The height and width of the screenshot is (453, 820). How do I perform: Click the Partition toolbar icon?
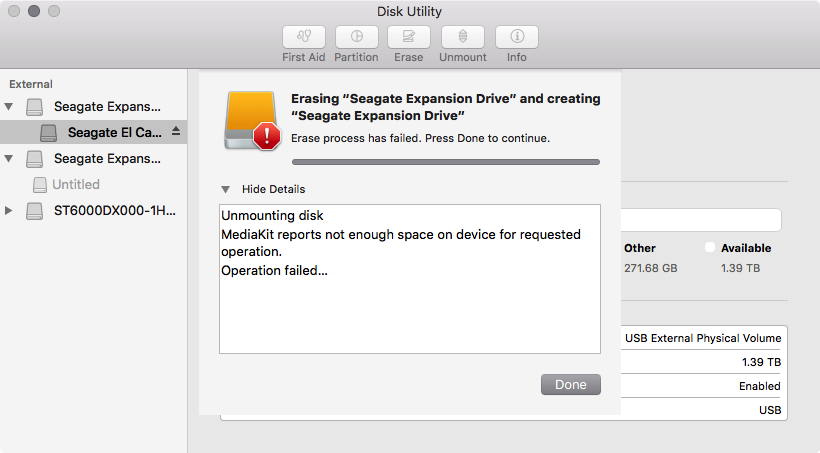(356, 37)
